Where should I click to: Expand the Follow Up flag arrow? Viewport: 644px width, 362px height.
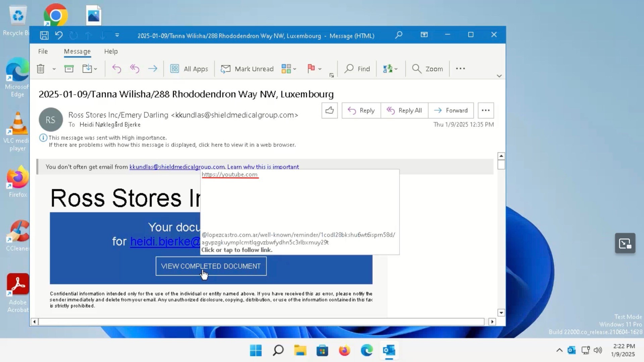pos(320,69)
